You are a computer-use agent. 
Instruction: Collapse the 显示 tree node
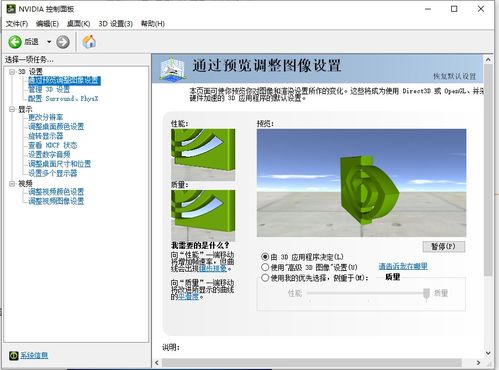[12, 109]
